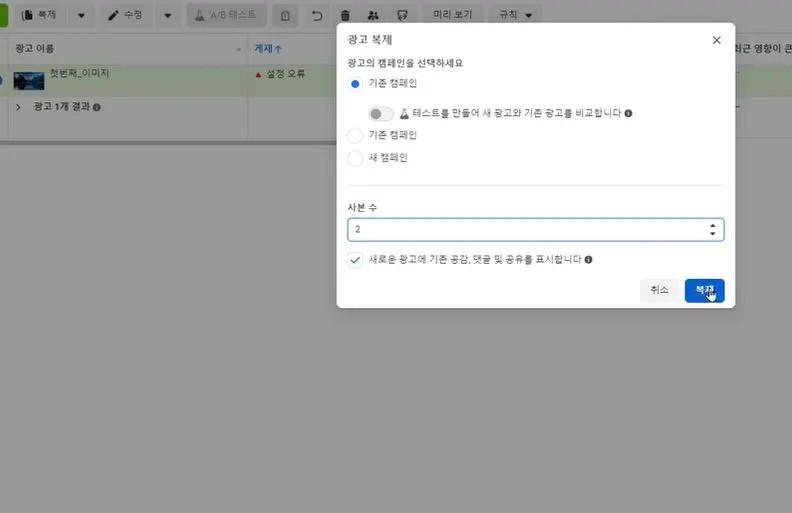Sort by the 게재 column header
The image size is (792, 513).
coord(268,48)
